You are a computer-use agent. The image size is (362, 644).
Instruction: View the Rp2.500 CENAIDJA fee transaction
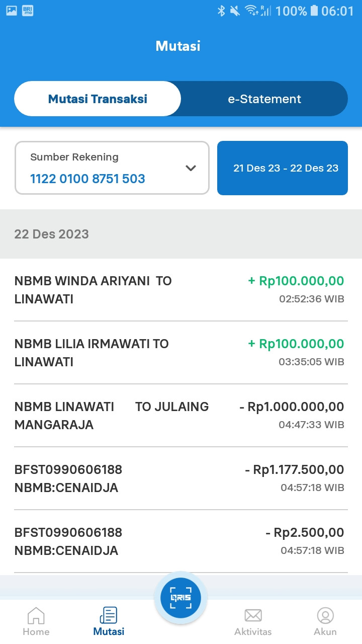click(x=181, y=541)
